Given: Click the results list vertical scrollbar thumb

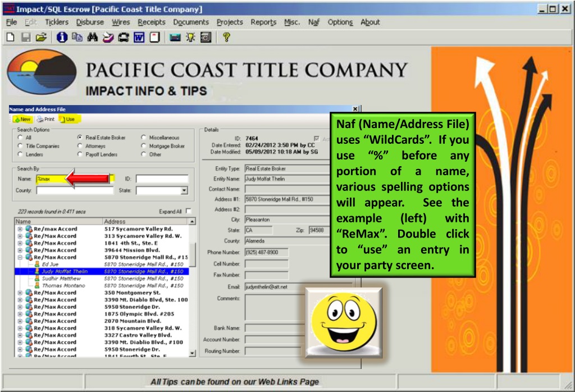Looking at the screenshot, I should [192, 255].
